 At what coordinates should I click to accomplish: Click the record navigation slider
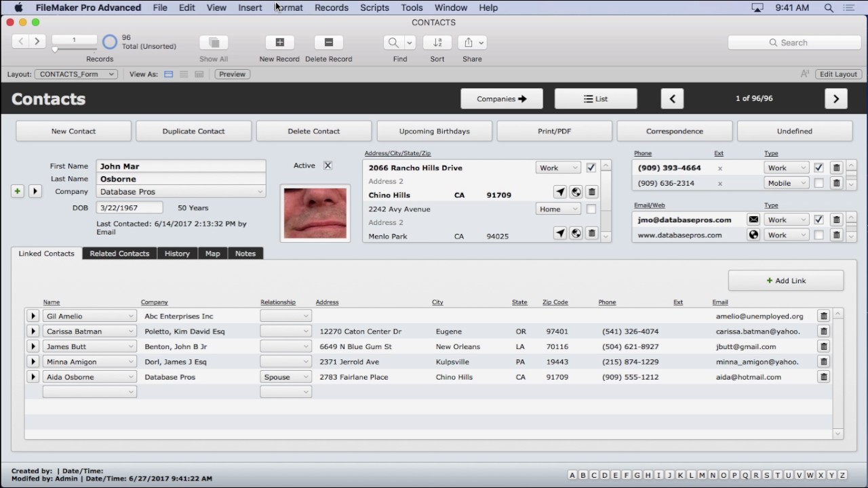75,49
